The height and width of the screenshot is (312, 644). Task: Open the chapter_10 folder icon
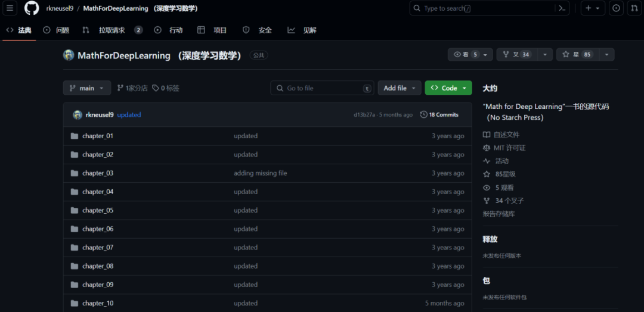(75, 304)
